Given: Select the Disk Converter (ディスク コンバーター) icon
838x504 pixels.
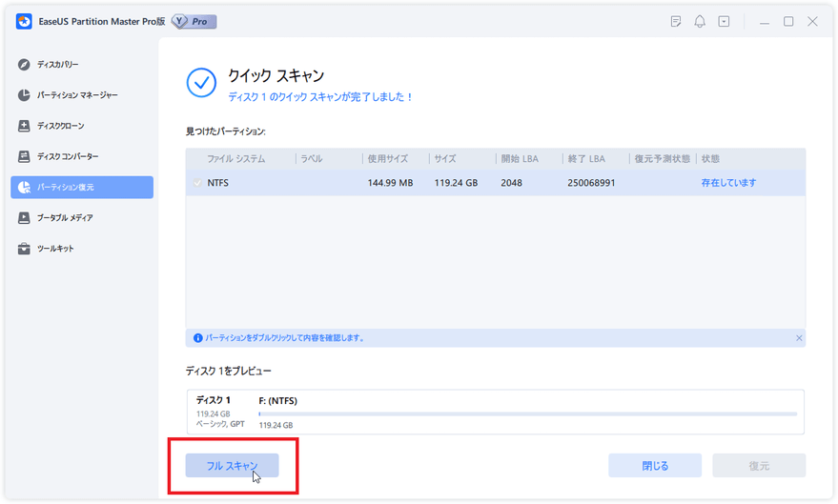Looking at the screenshot, I should (x=24, y=156).
